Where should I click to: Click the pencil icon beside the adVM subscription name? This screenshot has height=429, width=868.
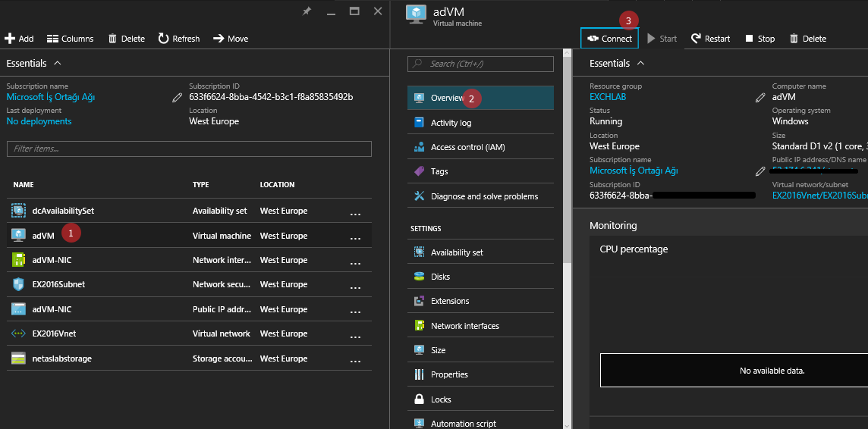pyautogui.click(x=760, y=171)
